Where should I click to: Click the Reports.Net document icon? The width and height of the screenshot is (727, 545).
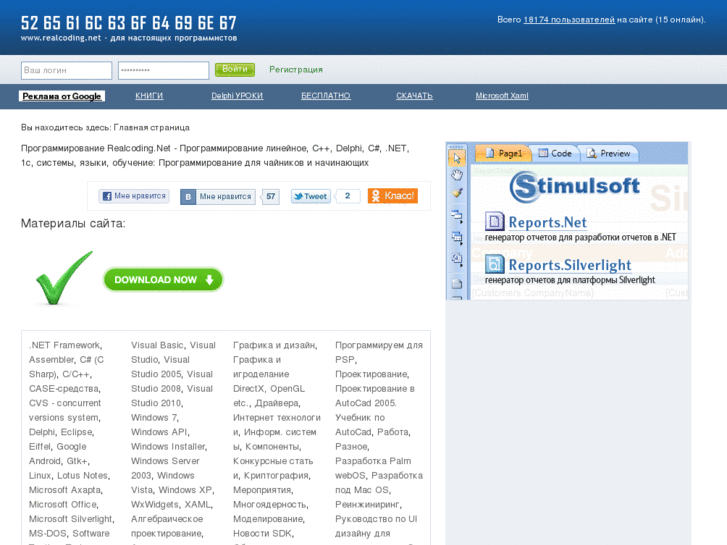click(494, 221)
